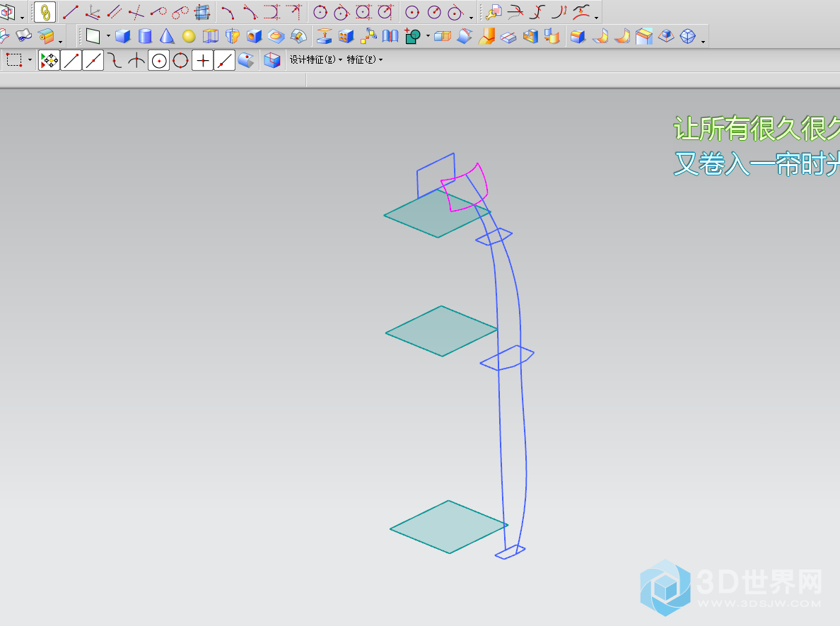Viewport: 840px width, 626px height.
Task: Toggle the Existing Point snap
Action: (x=202, y=60)
